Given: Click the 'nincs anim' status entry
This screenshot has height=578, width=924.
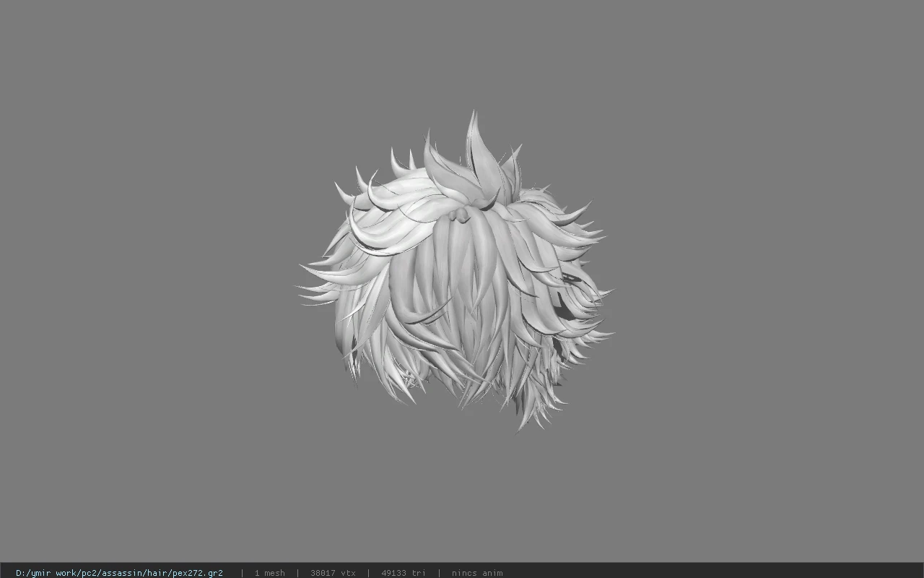Looking at the screenshot, I should click(477, 573).
